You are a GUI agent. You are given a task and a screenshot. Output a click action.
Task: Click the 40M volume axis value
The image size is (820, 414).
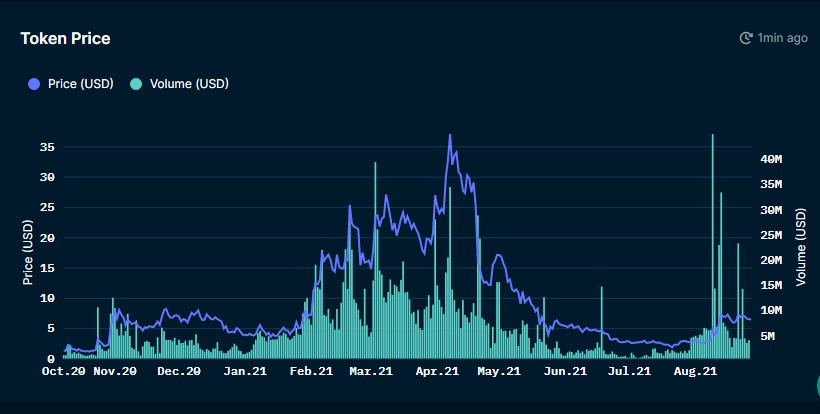[x=771, y=159]
